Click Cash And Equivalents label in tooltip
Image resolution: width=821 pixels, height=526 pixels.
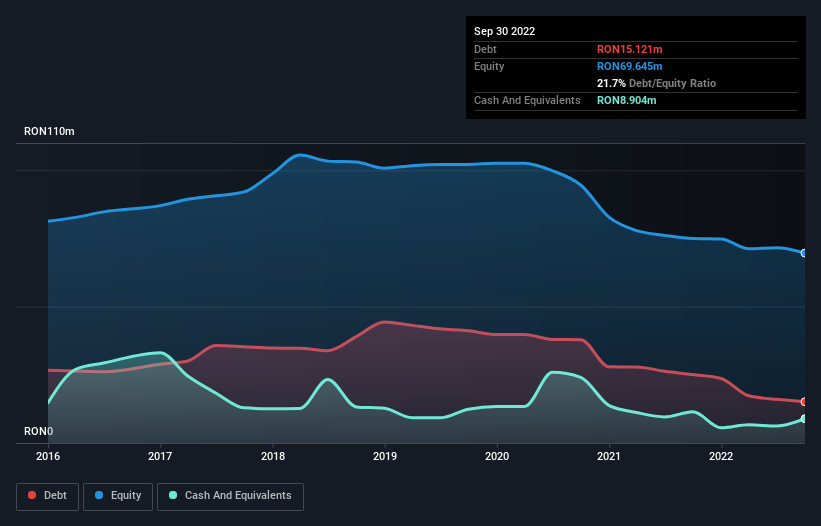coord(527,100)
